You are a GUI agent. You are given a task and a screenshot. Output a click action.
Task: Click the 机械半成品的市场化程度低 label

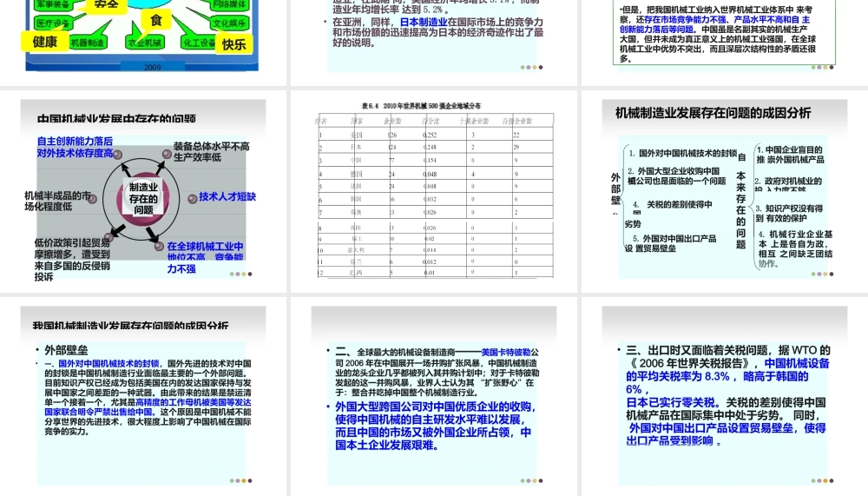57,201
